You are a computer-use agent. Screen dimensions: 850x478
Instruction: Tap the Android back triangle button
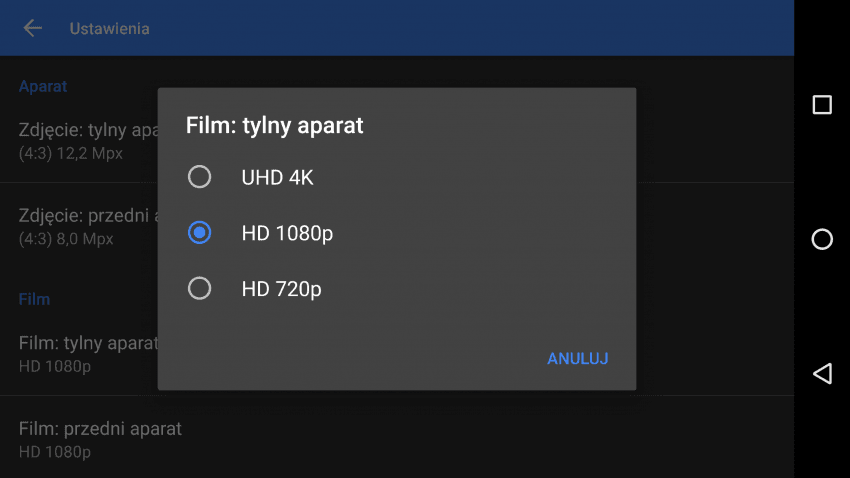pos(822,373)
